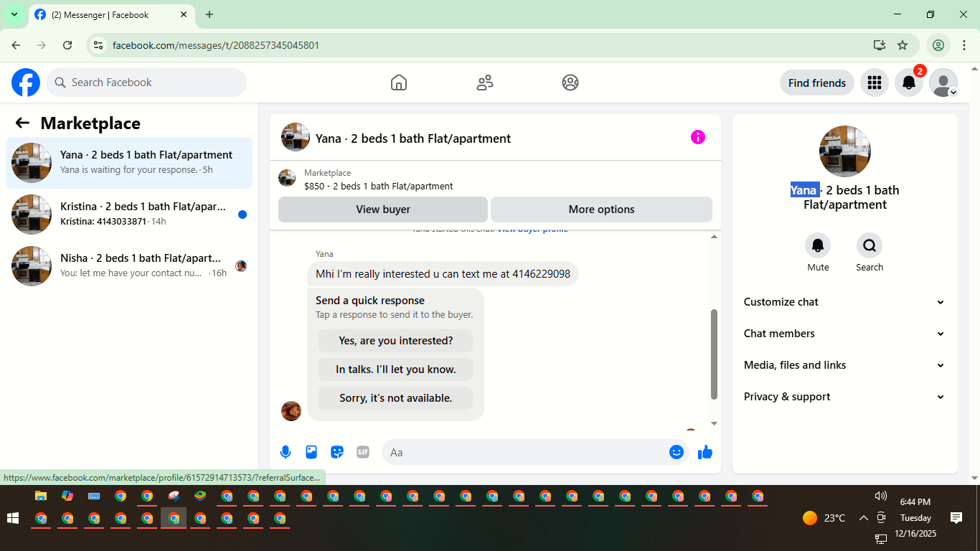Open a new Chrome tab
The height and width of the screenshot is (551, 980).
tap(209, 14)
